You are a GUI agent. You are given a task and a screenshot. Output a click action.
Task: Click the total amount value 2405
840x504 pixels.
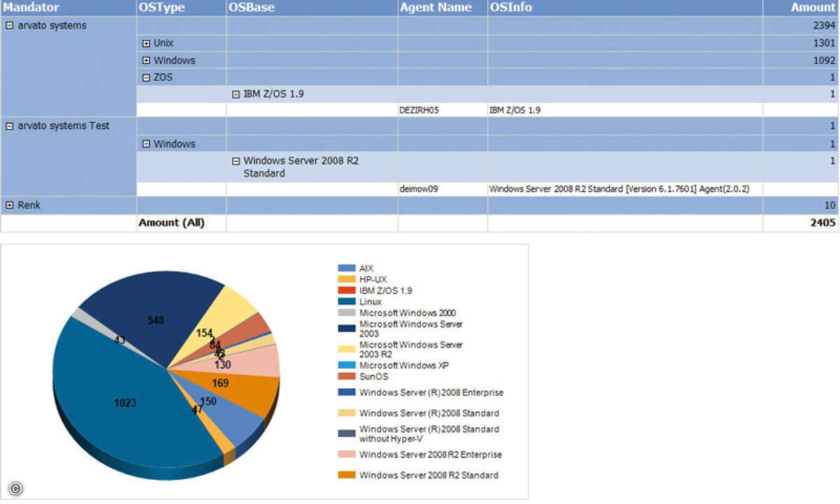[823, 223]
